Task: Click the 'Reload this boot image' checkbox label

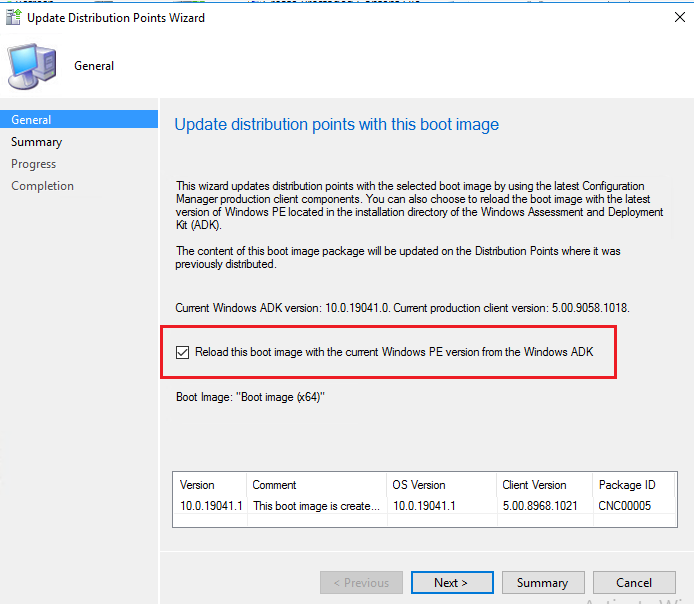Action: [394, 352]
